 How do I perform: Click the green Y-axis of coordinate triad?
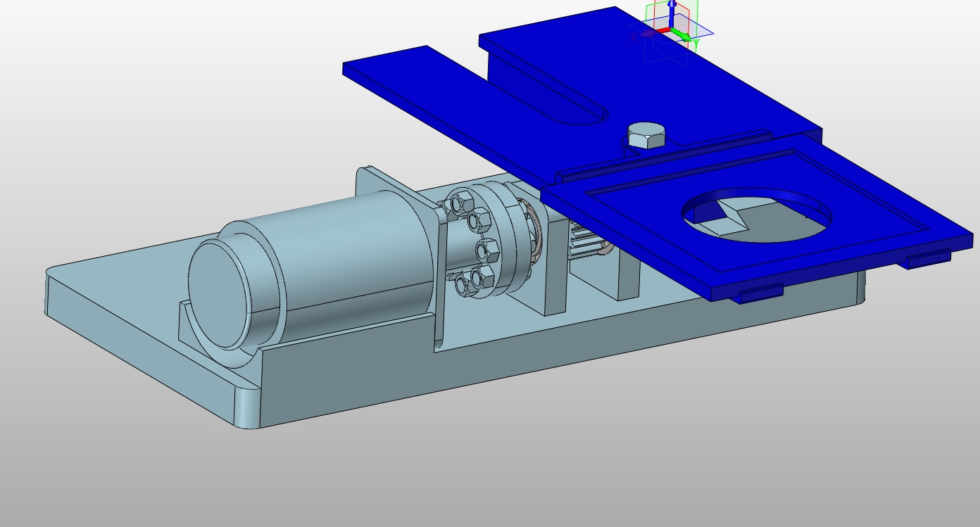[x=682, y=34]
